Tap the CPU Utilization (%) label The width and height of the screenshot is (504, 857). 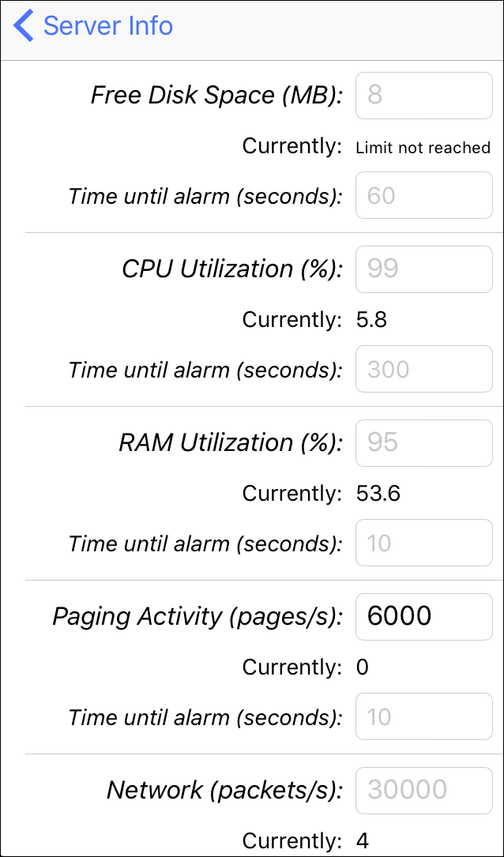point(232,269)
